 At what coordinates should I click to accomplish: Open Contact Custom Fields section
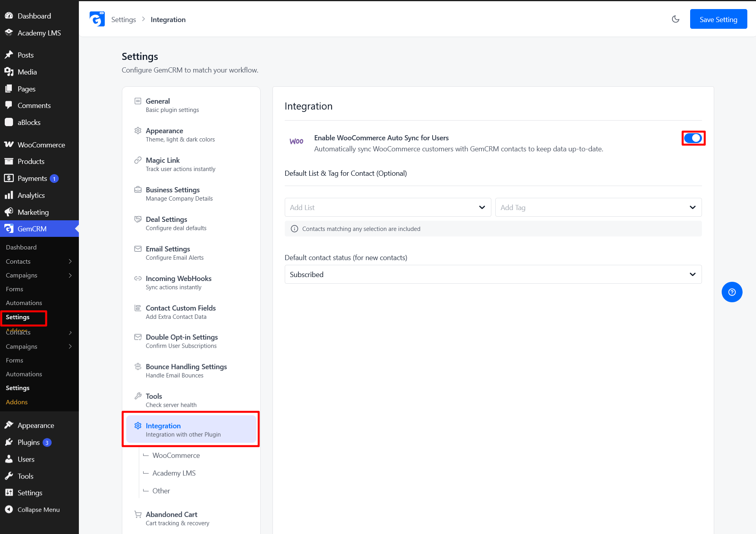[x=191, y=312]
